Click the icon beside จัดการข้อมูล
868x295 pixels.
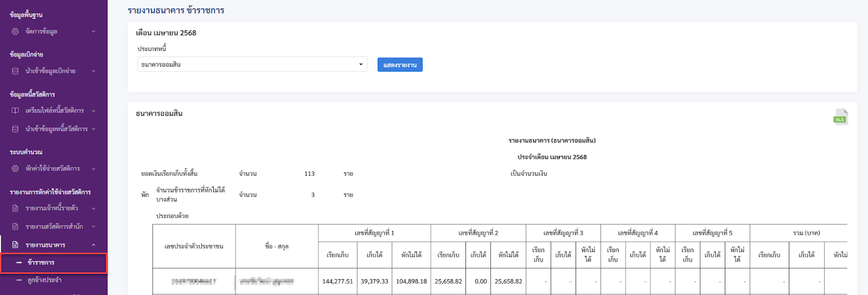coord(15,31)
